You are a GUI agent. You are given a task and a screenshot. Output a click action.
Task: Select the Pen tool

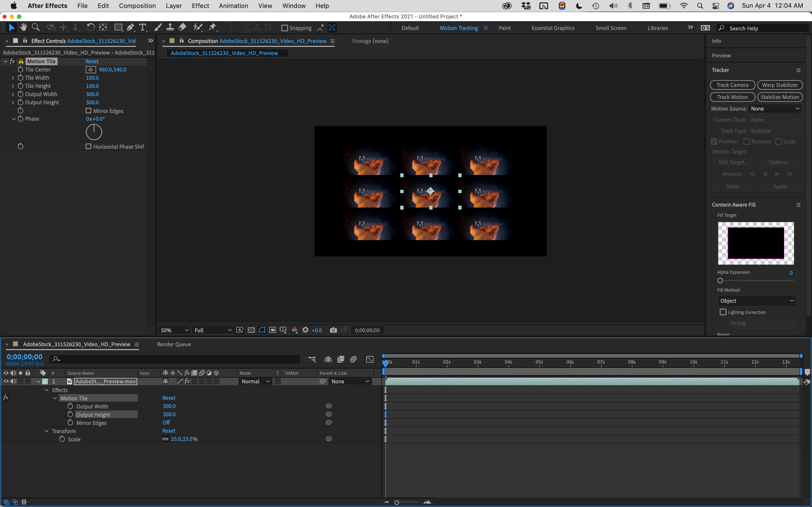point(130,28)
